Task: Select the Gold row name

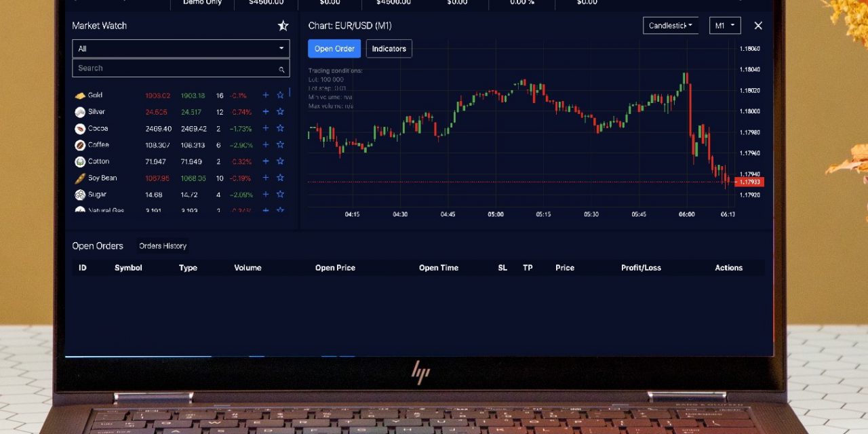Action: coord(95,96)
